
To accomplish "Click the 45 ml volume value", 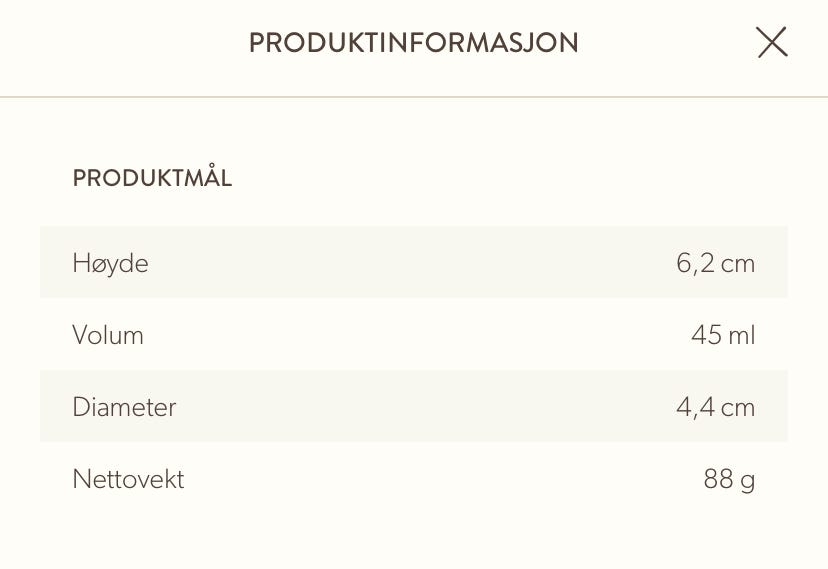I will point(723,335).
